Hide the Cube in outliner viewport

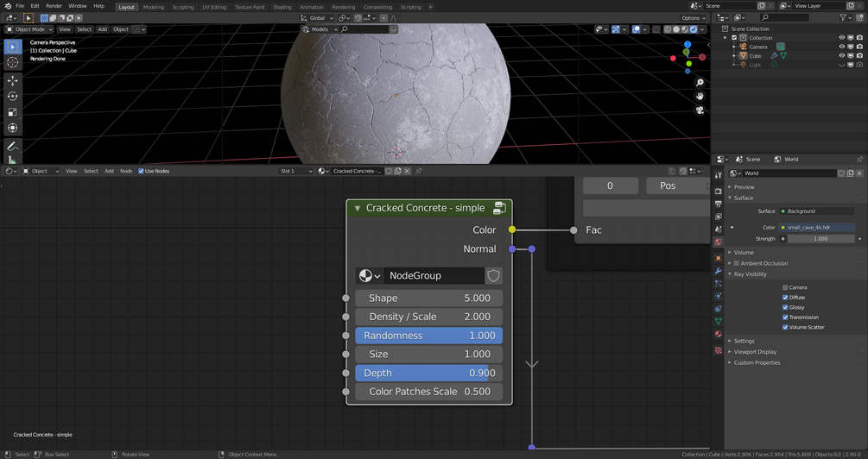pos(842,55)
